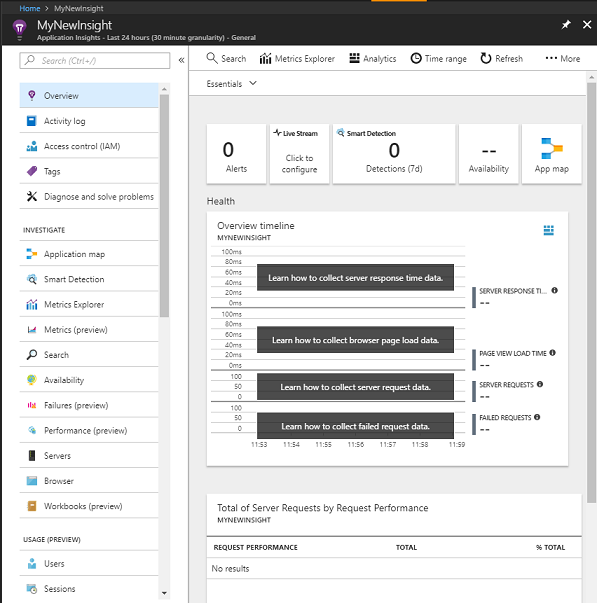The image size is (597, 603).
Task: Click the Workbooks (preview) icon
Action: (x=32, y=506)
